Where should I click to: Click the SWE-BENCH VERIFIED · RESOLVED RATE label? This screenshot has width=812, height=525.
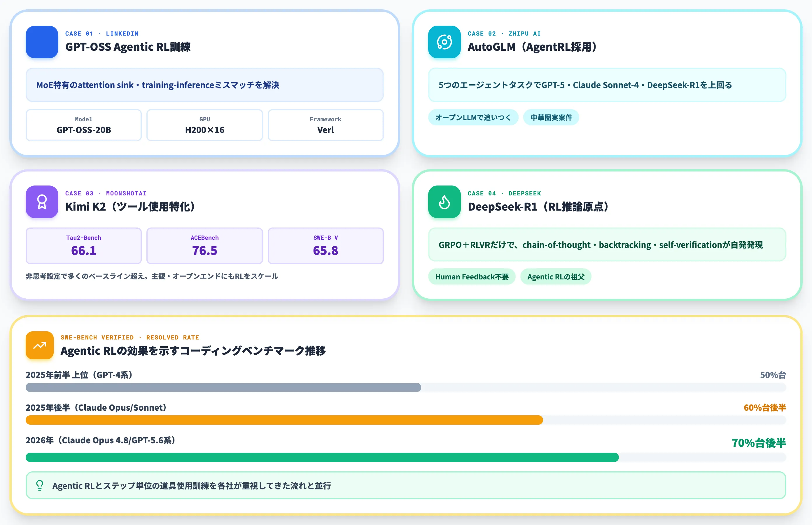[x=130, y=337]
